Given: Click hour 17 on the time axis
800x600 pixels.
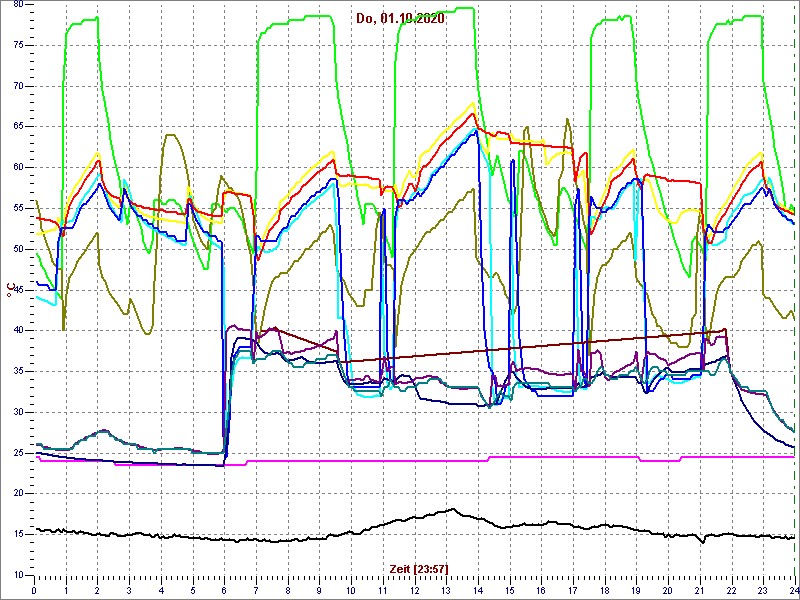Looking at the screenshot, I should (573, 590).
